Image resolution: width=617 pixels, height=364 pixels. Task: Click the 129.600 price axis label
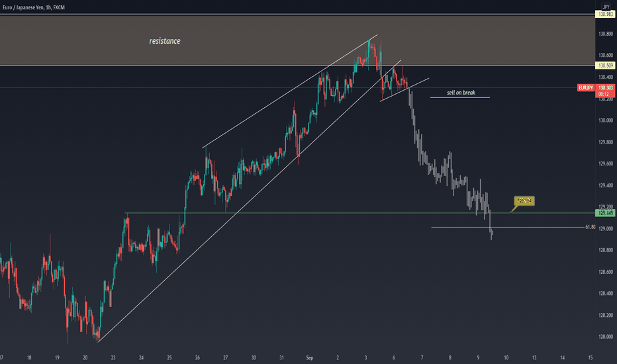pos(606,163)
